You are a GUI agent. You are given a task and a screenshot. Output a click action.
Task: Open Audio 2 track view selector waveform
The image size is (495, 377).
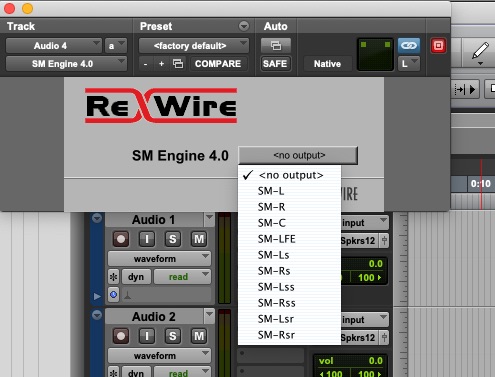click(159, 356)
